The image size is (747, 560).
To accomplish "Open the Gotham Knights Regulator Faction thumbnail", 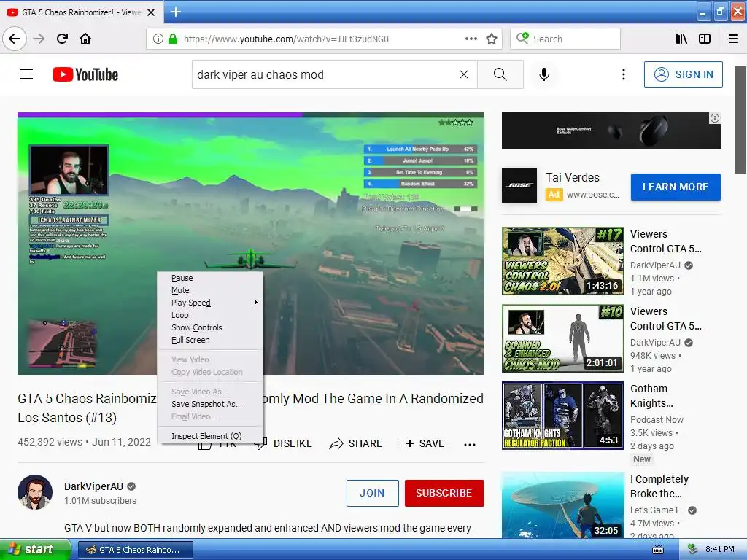I will pyautogui.click(x=562, y=415).
